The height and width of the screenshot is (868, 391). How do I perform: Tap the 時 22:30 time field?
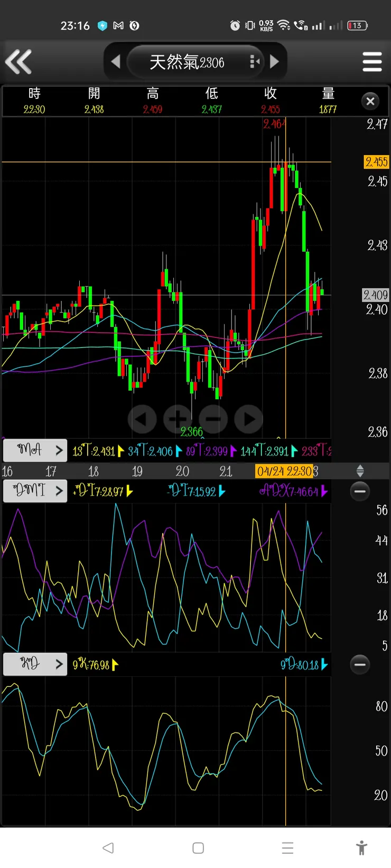click(34, 101)
